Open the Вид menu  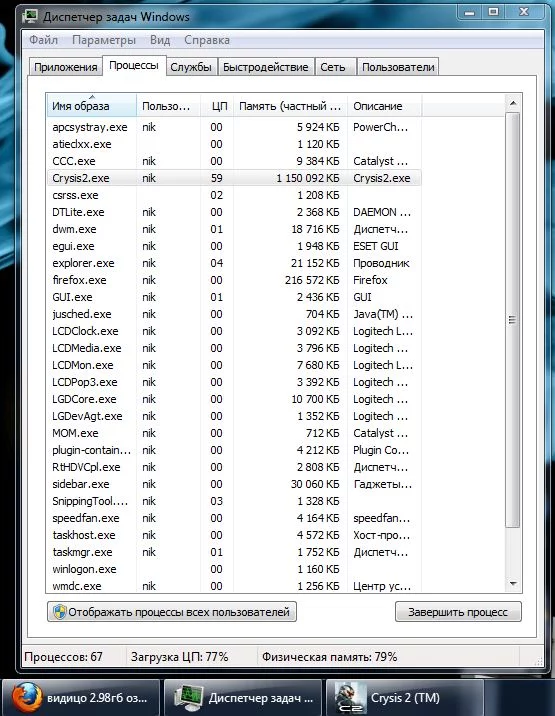click(160, 40)
